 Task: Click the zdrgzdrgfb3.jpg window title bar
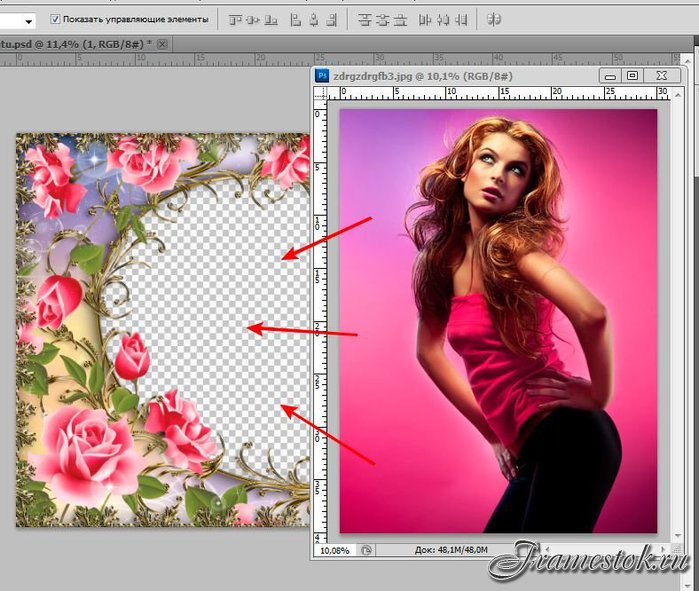point(450,74)
